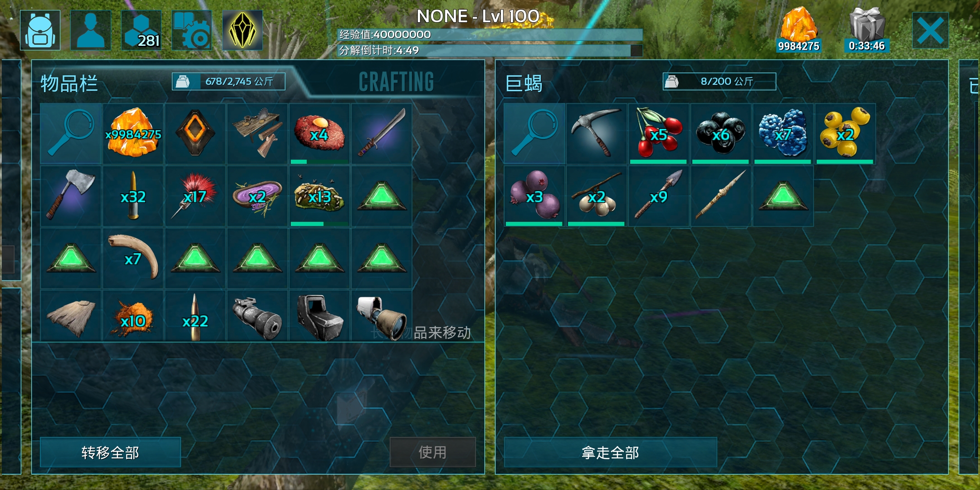Click the inventory search magnifier in 物品栏
Screen dimensions: 980x490
[x=71, y=133]
